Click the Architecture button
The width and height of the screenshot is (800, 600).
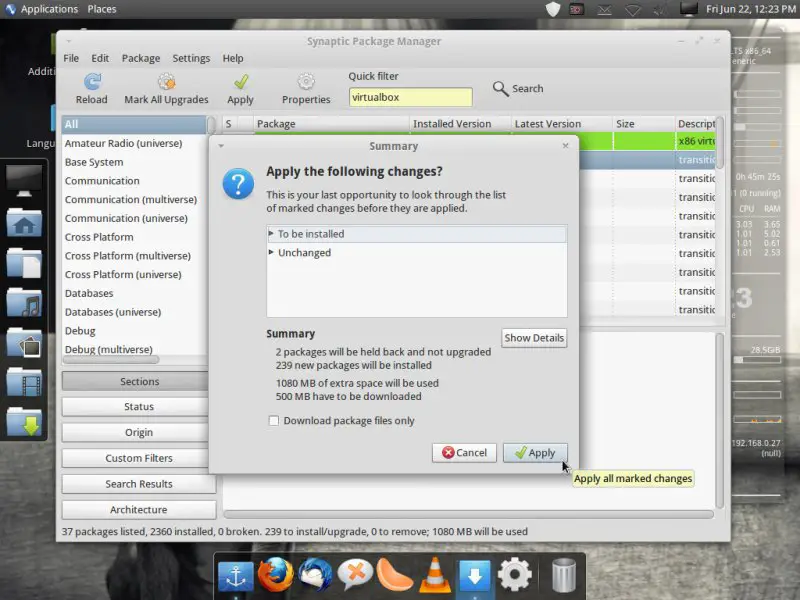point(139,510)
